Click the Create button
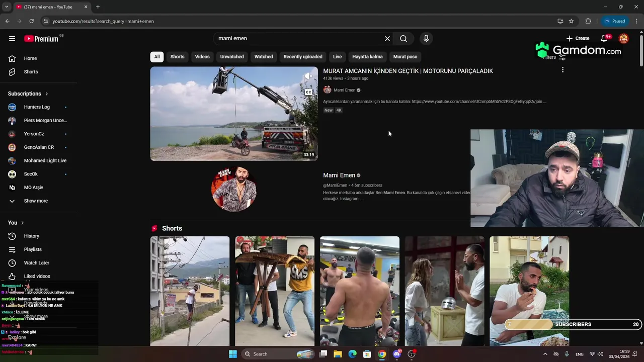The height and width of the screenshot is (362, 644). (578, 38)
